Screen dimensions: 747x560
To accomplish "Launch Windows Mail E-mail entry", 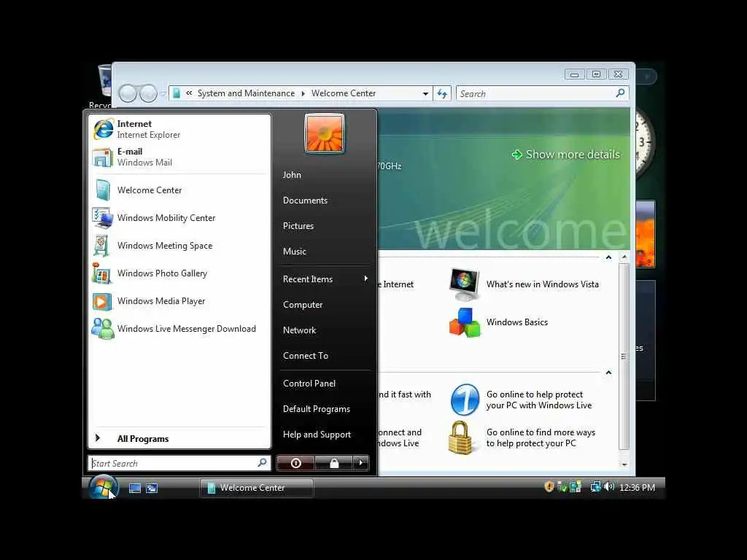I will click(179, 157).
